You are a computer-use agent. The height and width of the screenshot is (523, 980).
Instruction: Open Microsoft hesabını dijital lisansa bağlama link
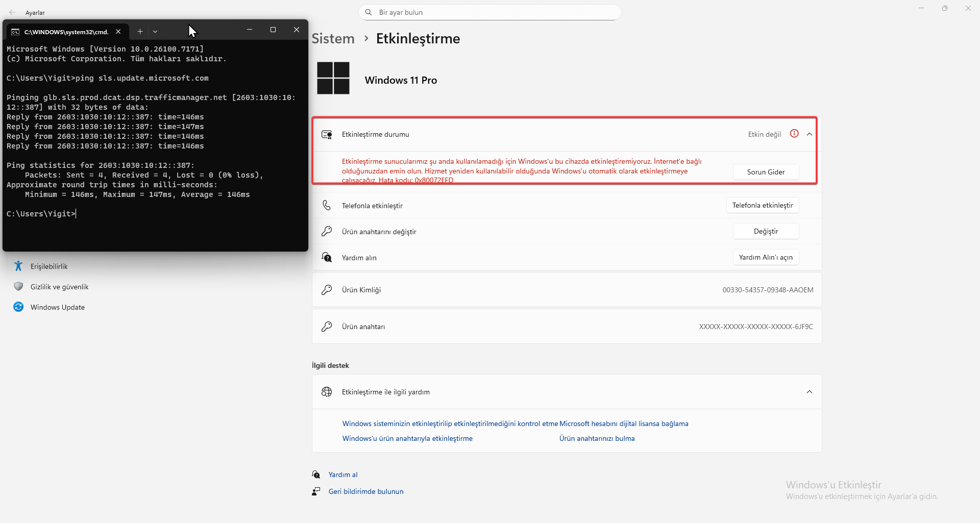[x=624, y=424]
